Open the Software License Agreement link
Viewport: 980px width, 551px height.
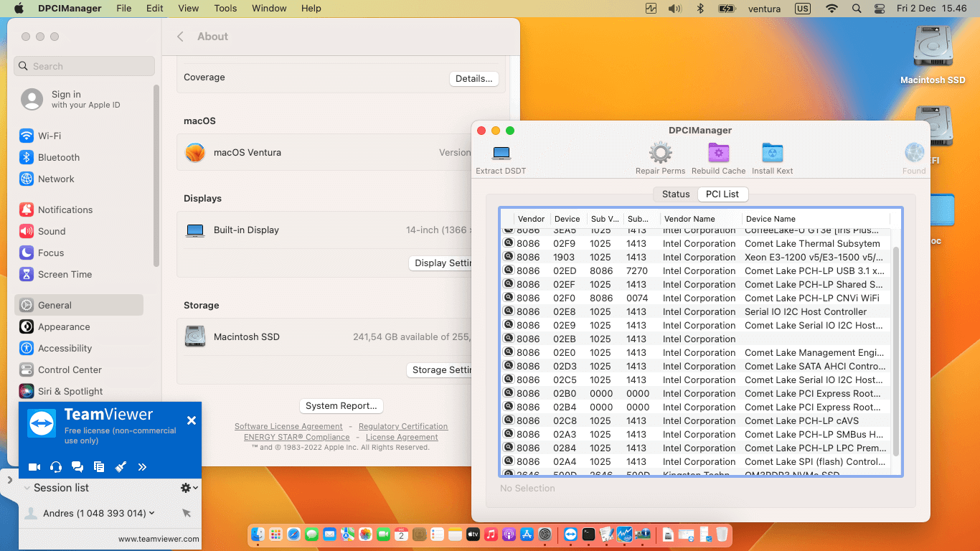(288, 426)
